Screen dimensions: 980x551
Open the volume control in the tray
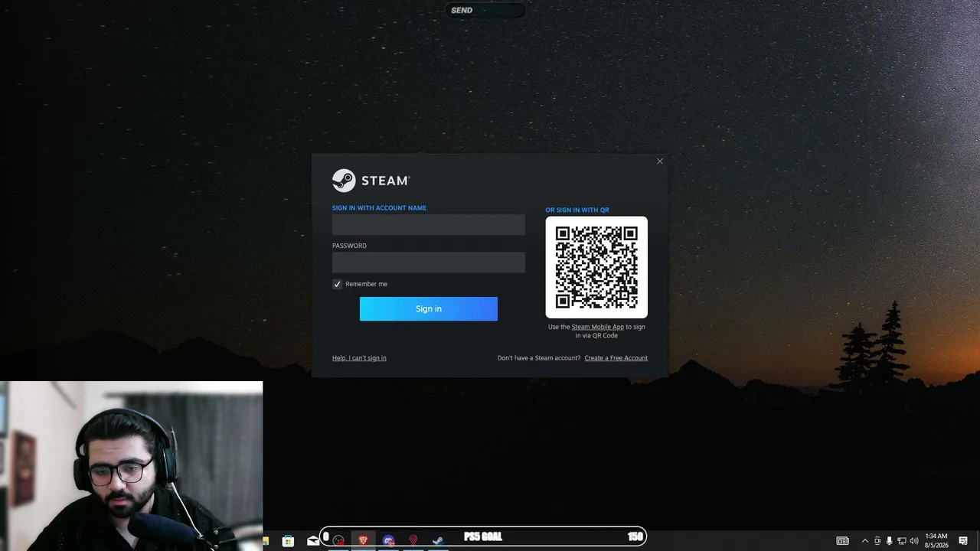click(913, 541)
